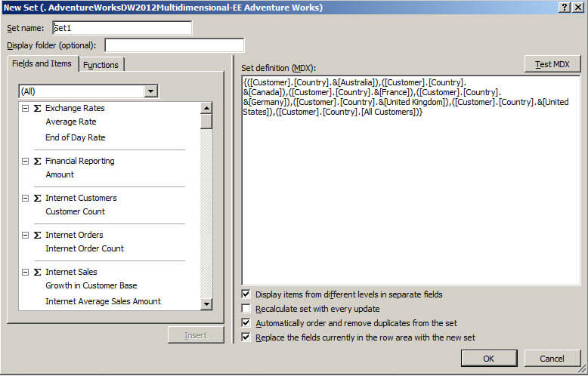Click the field list scroll down arrow
Viewport: 588px width, 376px height.
pos(206,304)
